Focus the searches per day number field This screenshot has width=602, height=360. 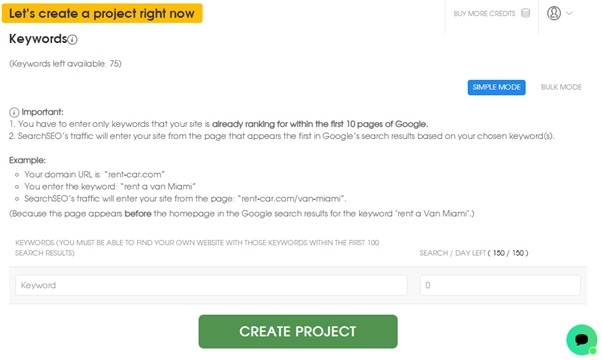tap(500, 285)
